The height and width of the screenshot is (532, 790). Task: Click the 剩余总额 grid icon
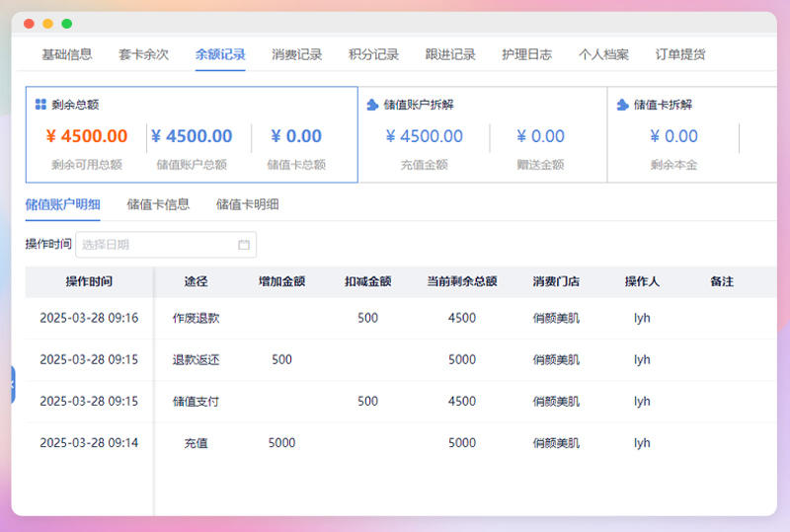pos(40,104)
